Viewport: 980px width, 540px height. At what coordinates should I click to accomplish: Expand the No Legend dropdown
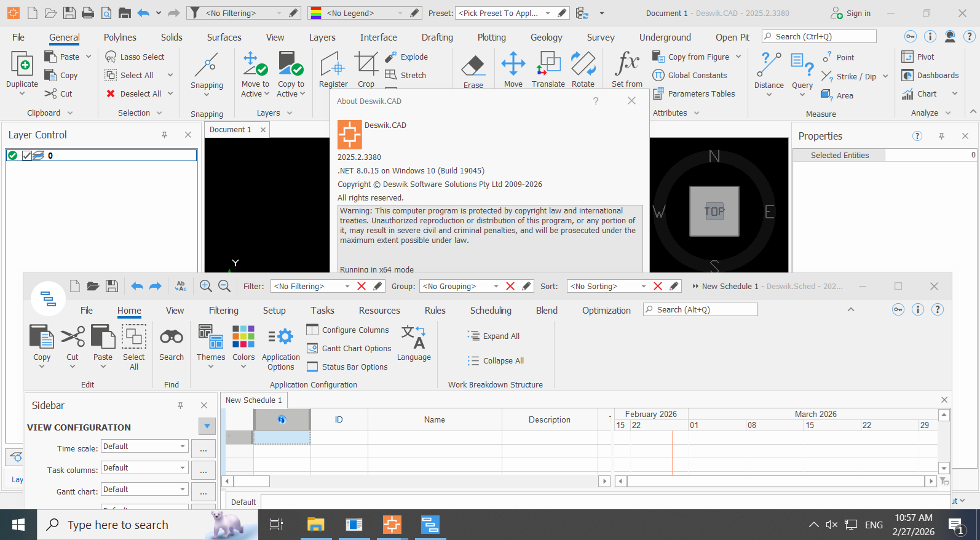[401, 13]
